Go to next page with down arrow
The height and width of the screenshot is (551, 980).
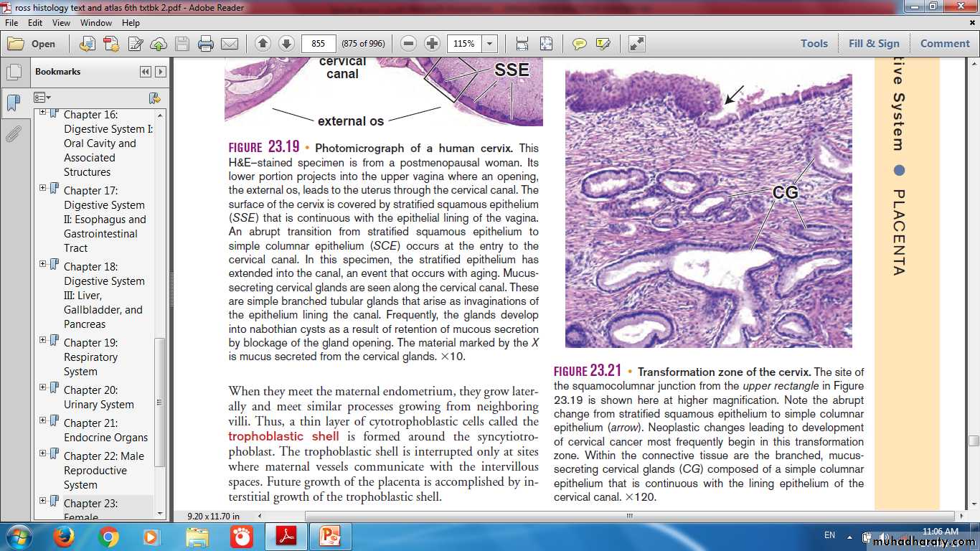point(286,44)
